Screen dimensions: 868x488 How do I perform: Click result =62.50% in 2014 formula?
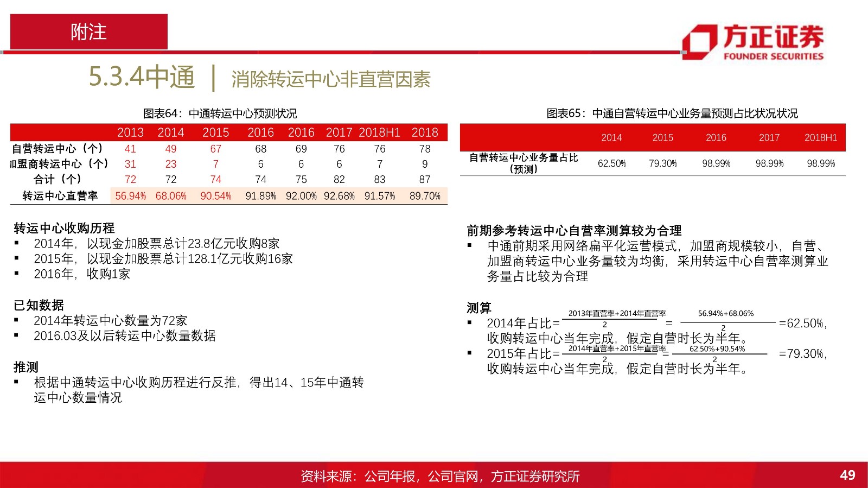[x=802, y=323]
